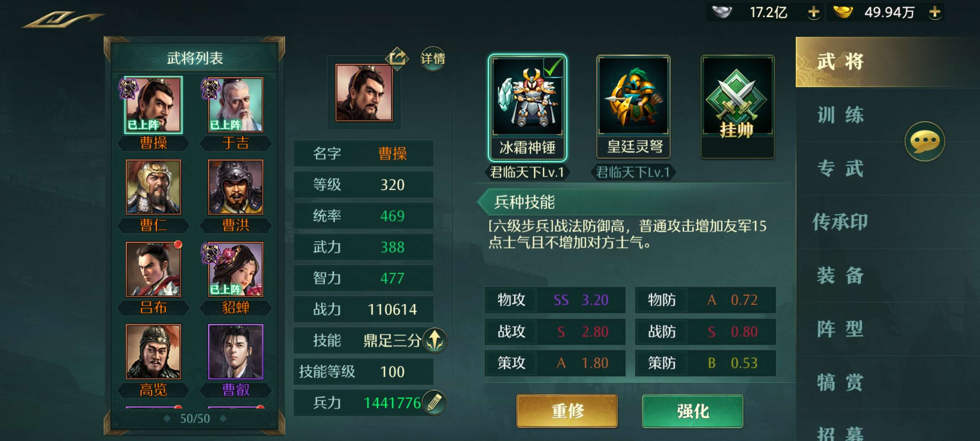Click the gold 重修 button
Viewport: 980px width, 441px height.
[x=567, y=411]
